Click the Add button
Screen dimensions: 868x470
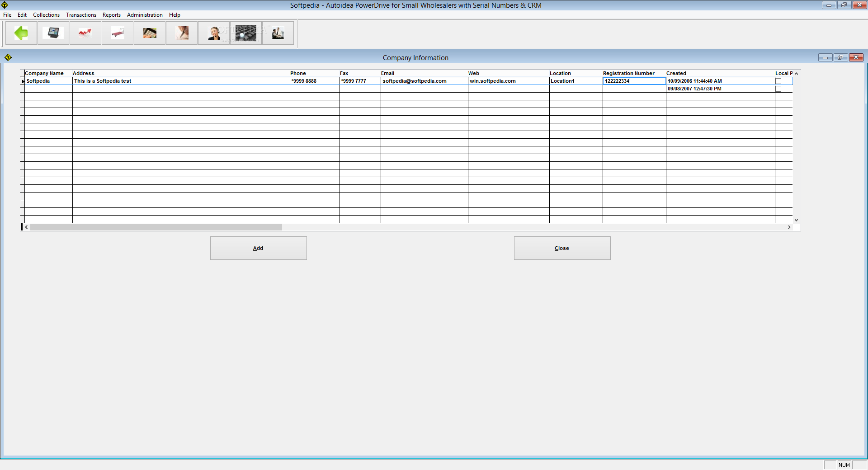[258, 248]
